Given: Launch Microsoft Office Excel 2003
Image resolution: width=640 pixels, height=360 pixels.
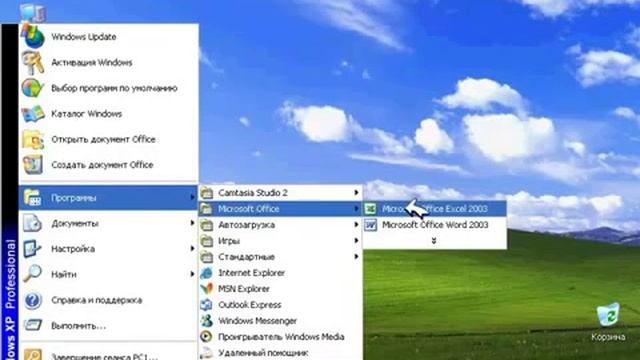Looking at the screenshot, I should [435, 209].
